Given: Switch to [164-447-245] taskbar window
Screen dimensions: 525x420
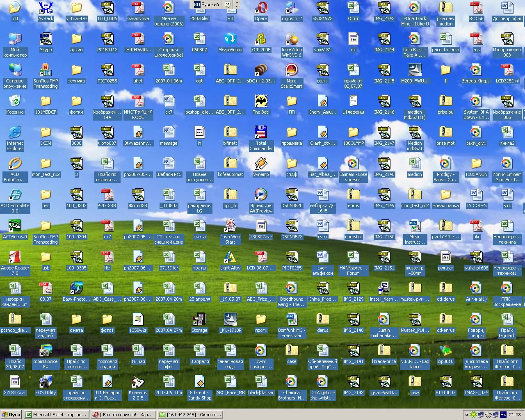Looking at the screenshot, I should click(x=190, y=415).
